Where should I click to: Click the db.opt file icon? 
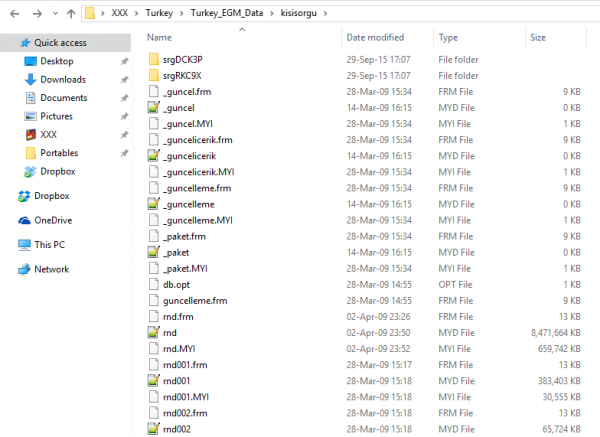[153, 284]
